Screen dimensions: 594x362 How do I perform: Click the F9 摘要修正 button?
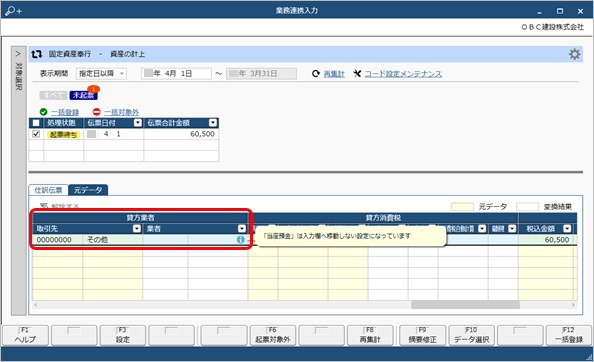(x=422, y=335)
